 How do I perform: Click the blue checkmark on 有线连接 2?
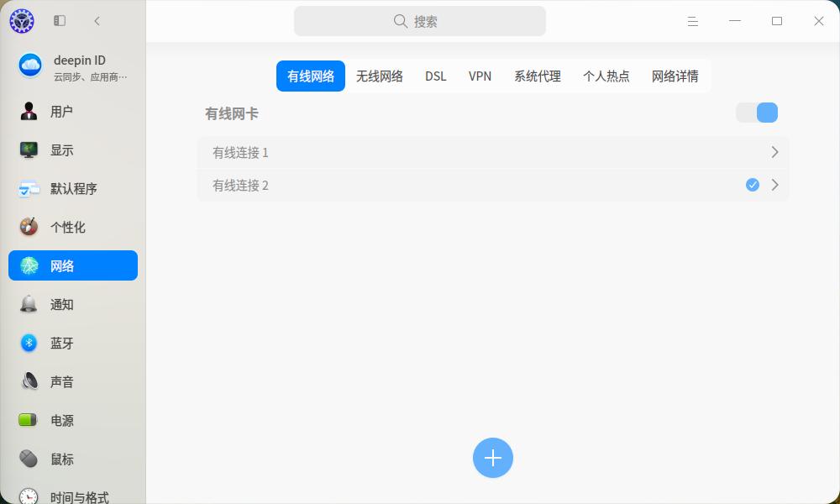pyautogui.click(x=752, y=185)
